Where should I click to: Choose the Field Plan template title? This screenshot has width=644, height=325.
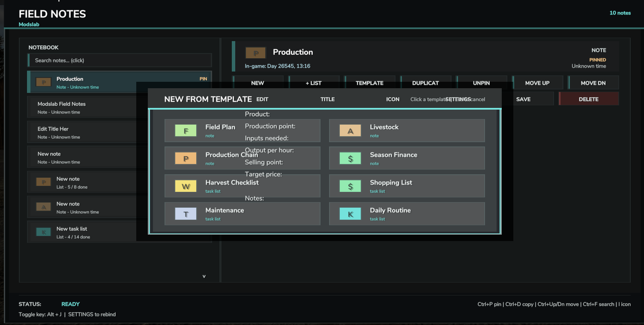coord(220,127)
